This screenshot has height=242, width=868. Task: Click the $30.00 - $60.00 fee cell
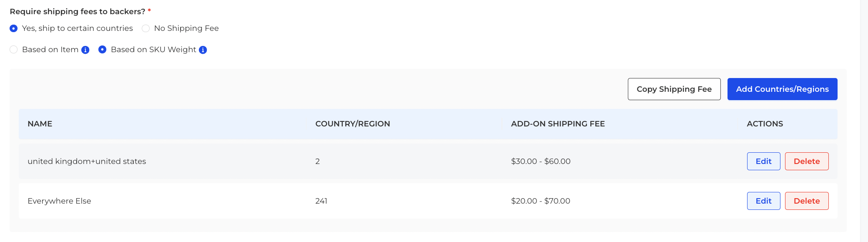coord(541,161)
